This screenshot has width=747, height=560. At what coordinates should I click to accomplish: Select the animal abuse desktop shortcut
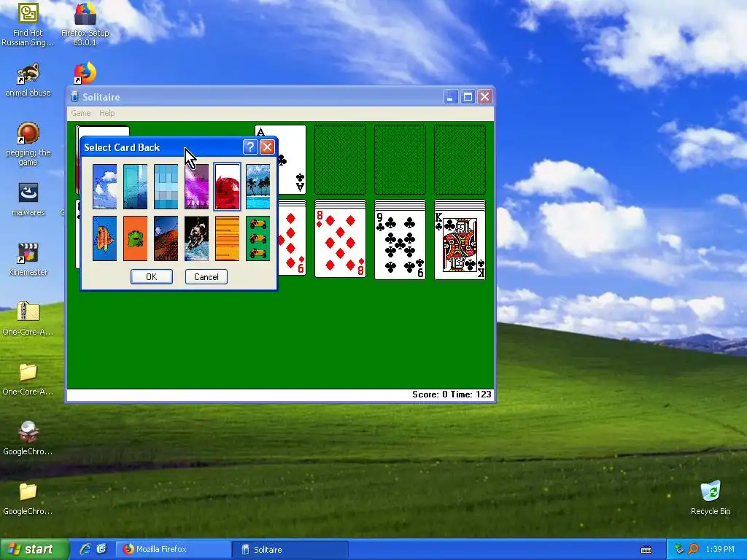click(x=28, y=80)
